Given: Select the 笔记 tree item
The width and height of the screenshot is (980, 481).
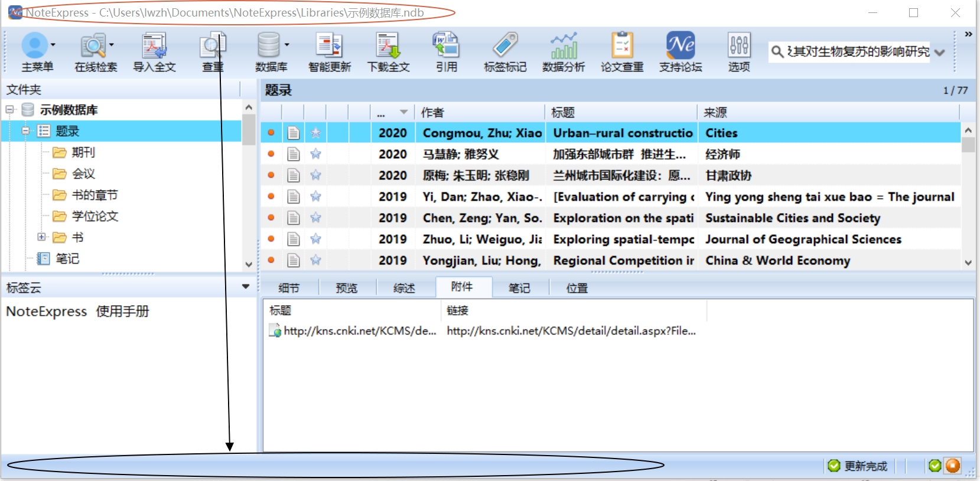Looking at the screenshot, I should click(67, 259).
